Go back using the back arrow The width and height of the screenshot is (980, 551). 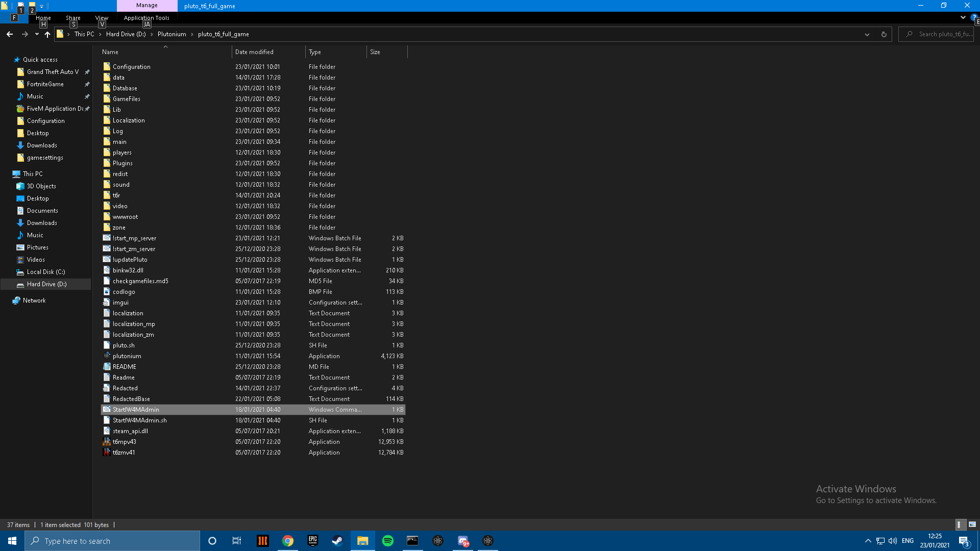coord(10,34)
